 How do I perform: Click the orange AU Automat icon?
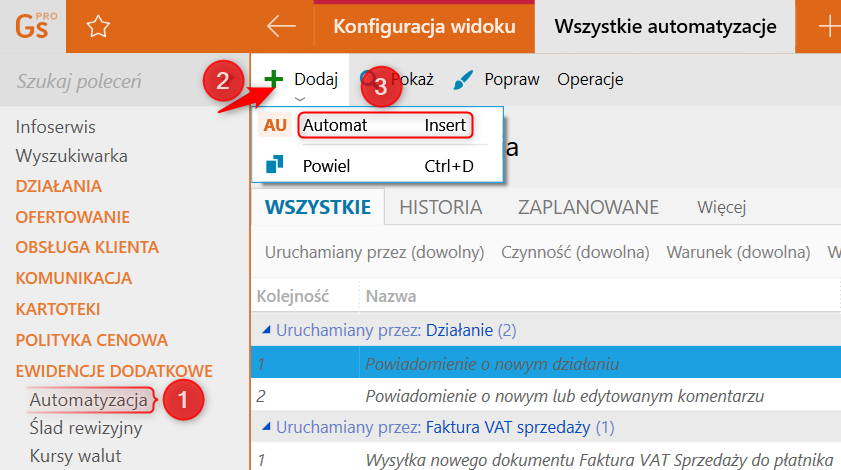click(x=275, y=126)
